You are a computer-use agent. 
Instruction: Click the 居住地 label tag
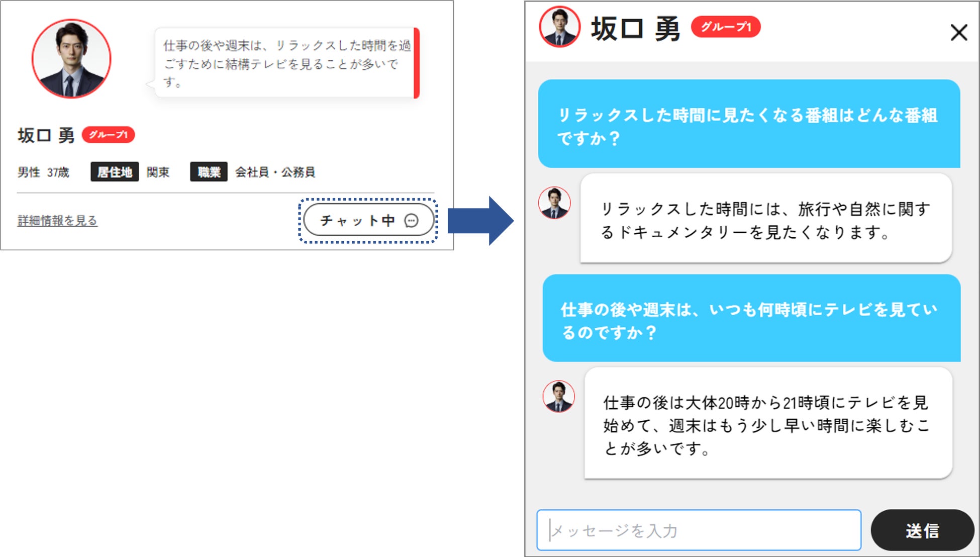(x=115, y=172)
